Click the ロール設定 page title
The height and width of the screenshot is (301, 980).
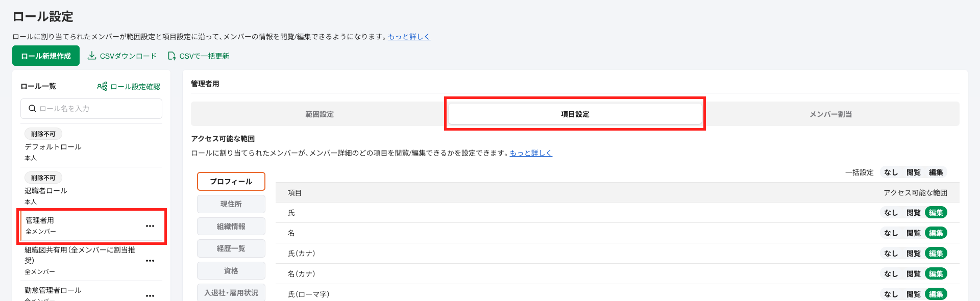point(43,17)
